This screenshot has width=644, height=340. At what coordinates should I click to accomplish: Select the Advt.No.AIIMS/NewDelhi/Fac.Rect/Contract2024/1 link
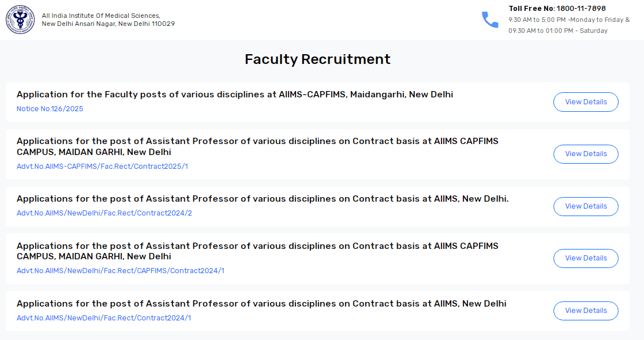[x=103, y=318]
